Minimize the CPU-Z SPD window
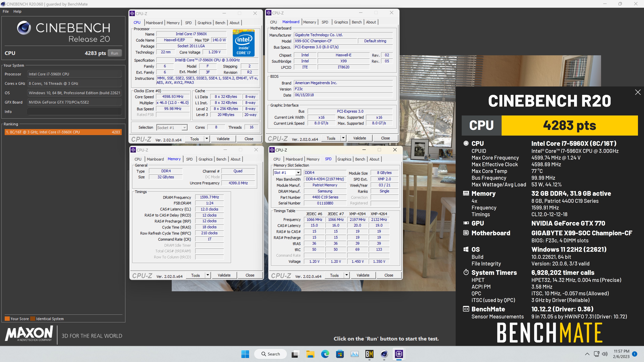Viewport: 644px width, 362px height. point(364,150)
